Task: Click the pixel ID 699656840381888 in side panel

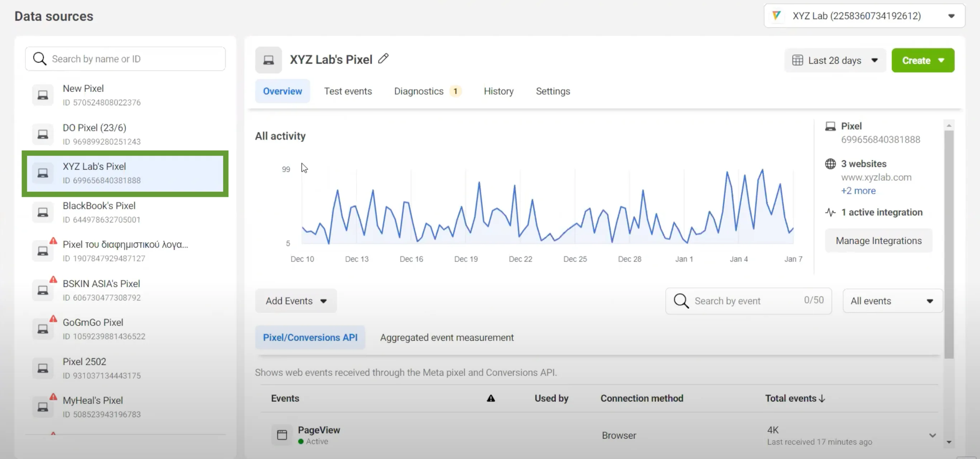Action: tap(880, 139)
